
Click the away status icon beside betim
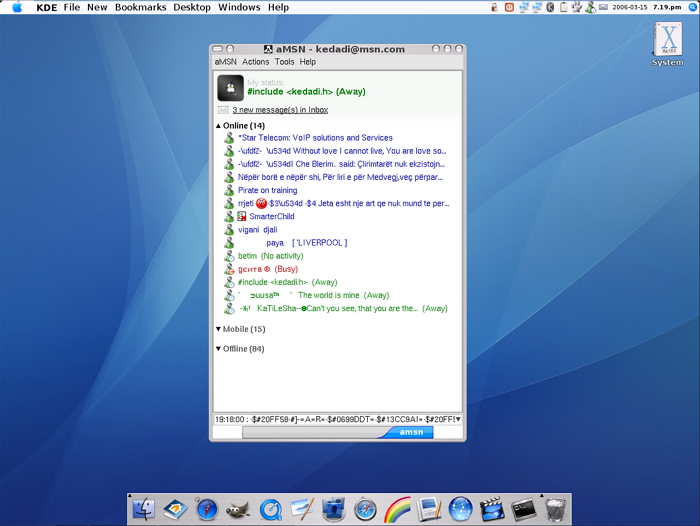click(x=229, y=256)
